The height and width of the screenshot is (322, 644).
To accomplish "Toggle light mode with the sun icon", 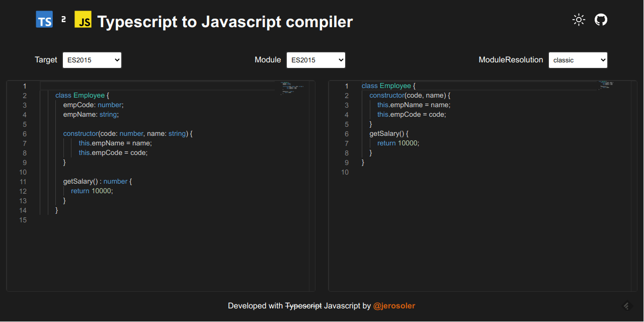I will point(579,20).
